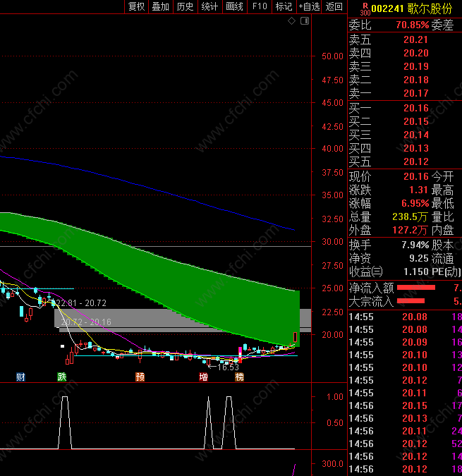Viewport: 462px width, 476px height.
Task: Click 净资 value 9.25
Action: tap(418, 258)
